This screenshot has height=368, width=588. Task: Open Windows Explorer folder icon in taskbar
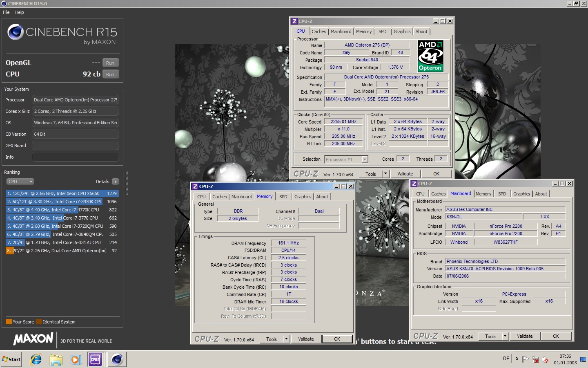56,359
